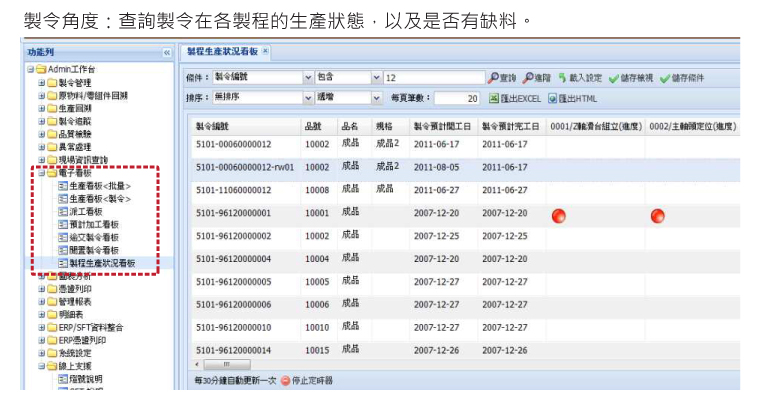Open the 製令編號 condition field dropdown
Image resolution: width=760 pixels, height=410 pixels.
click(307, 77)
